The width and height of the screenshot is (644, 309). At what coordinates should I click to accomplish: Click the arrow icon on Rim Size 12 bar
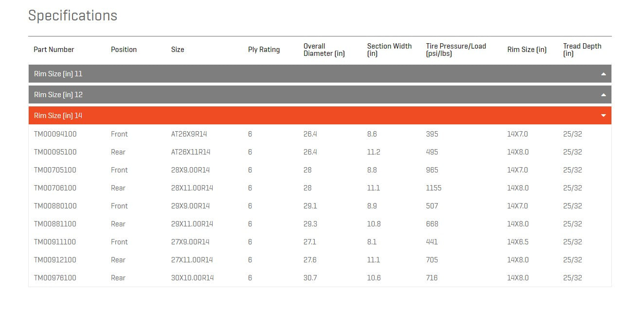tap(603, 95)
